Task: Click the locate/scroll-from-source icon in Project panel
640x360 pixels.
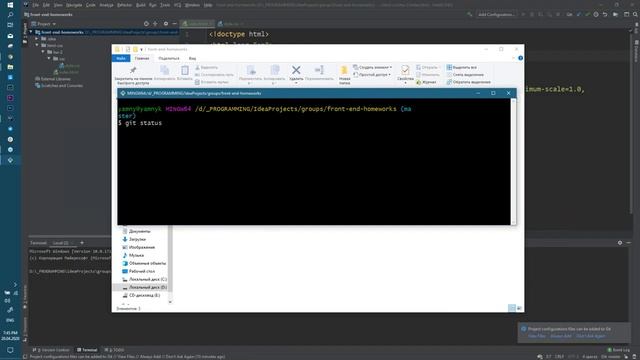Action: point(146,24)
